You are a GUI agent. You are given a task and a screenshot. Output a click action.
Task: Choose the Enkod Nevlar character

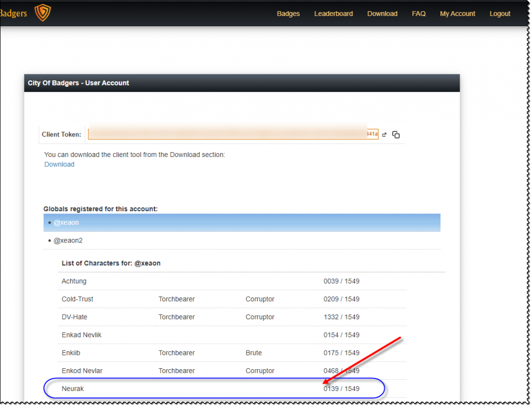point(82,371)
